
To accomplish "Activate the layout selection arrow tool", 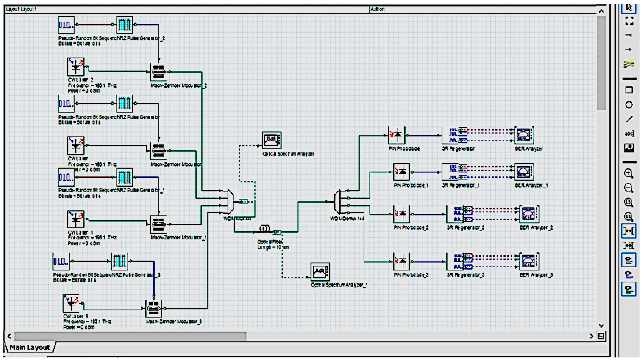I will 629,8.
